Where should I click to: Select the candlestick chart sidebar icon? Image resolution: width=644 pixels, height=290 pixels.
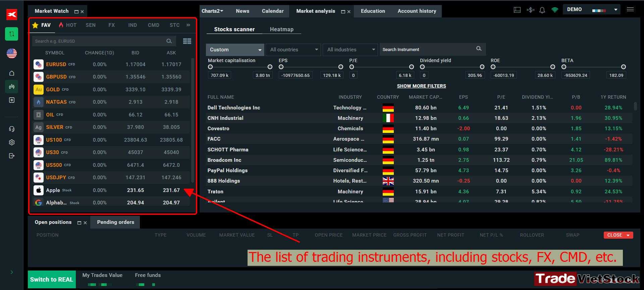coord(12,87)
